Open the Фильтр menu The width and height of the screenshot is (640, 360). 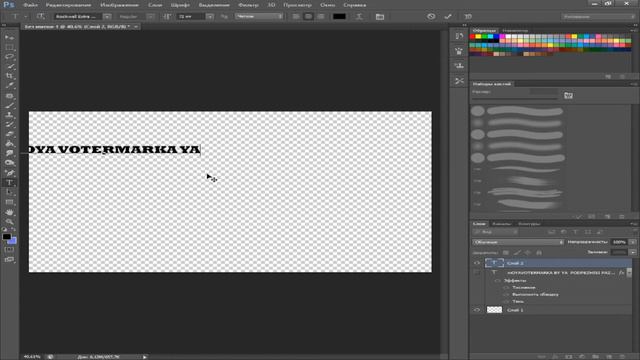click(248, 5)
